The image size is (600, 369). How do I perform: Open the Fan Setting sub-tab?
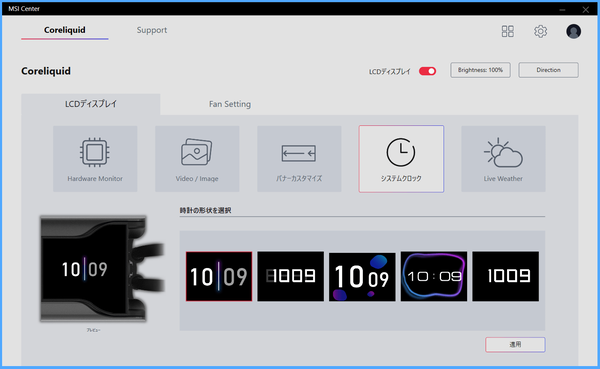[x=230, y=104]
